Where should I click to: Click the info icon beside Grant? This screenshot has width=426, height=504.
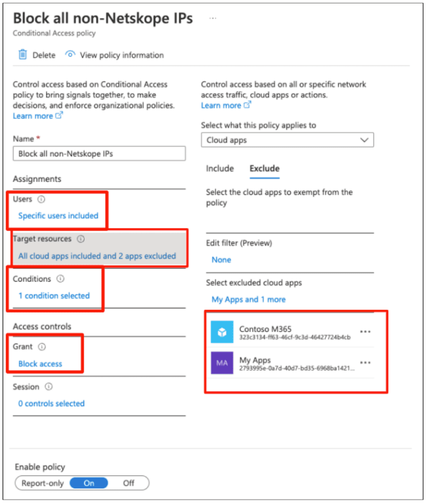pyautogui.click(x=41, y=346)
